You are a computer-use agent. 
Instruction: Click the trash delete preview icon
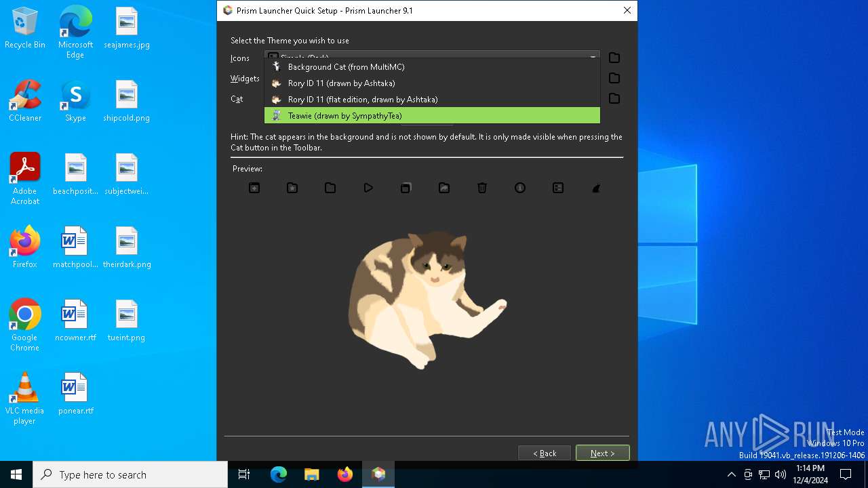click(x=482, y=188)
